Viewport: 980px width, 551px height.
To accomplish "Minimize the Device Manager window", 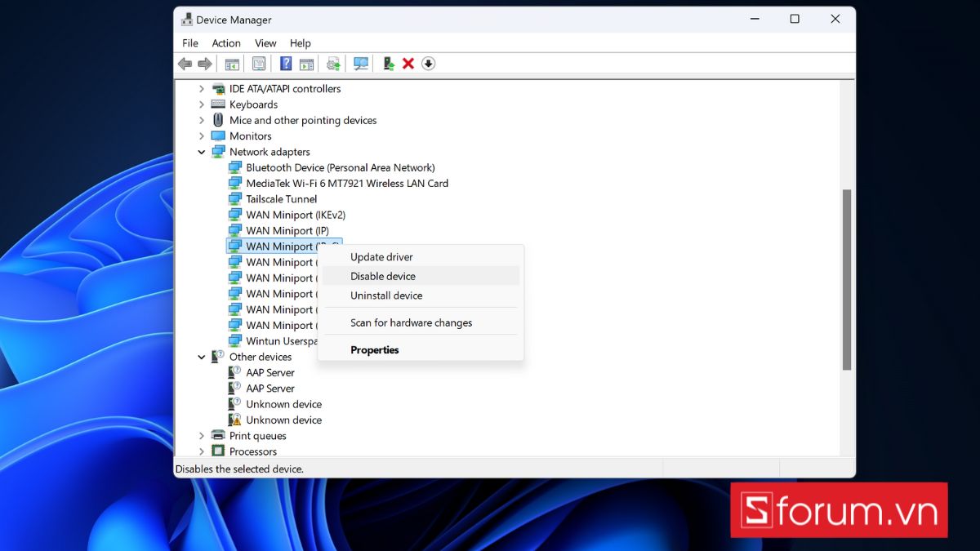I will (x=754, y=20).
